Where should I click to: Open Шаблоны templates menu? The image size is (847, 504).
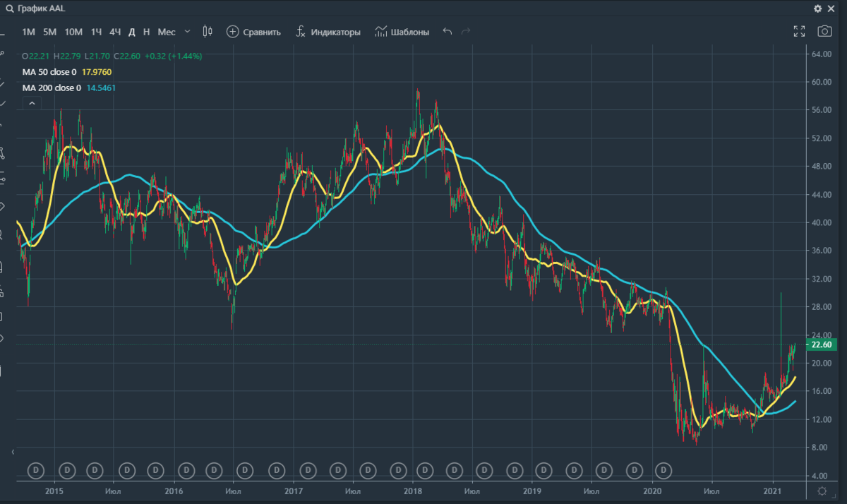402,32
